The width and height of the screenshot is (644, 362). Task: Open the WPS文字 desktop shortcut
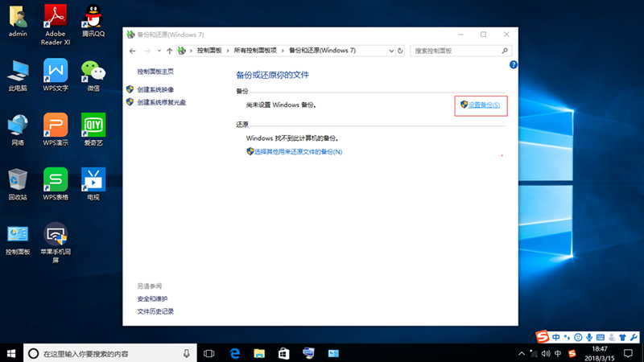pyautogui.click(x=56, y=75)
